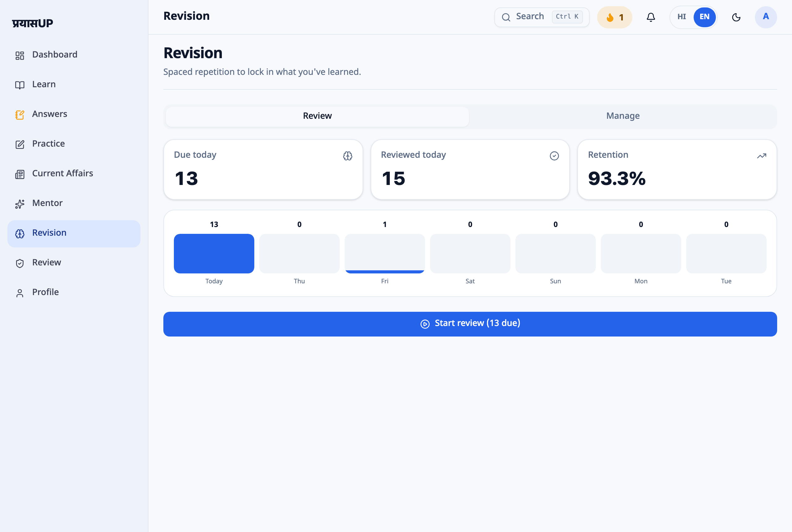Viewport: 792px width, 532px height.
Task: Click the Retention value 93.3%
Action: point(617,178)
